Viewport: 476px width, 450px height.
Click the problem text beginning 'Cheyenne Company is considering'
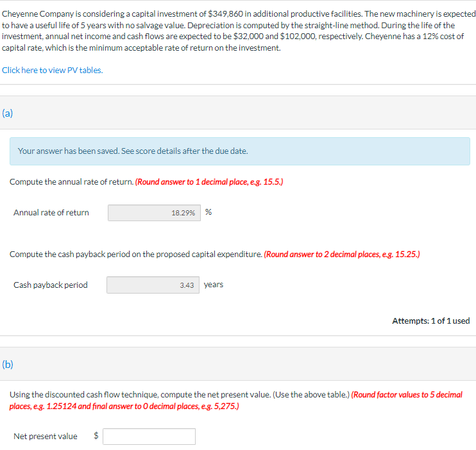[x=238, y=31]
